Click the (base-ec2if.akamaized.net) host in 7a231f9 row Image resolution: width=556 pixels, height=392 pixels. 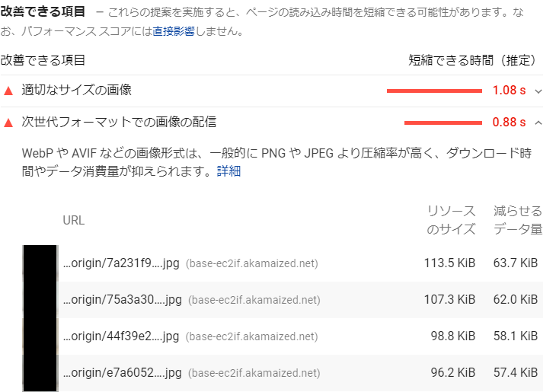pos(252,263)
